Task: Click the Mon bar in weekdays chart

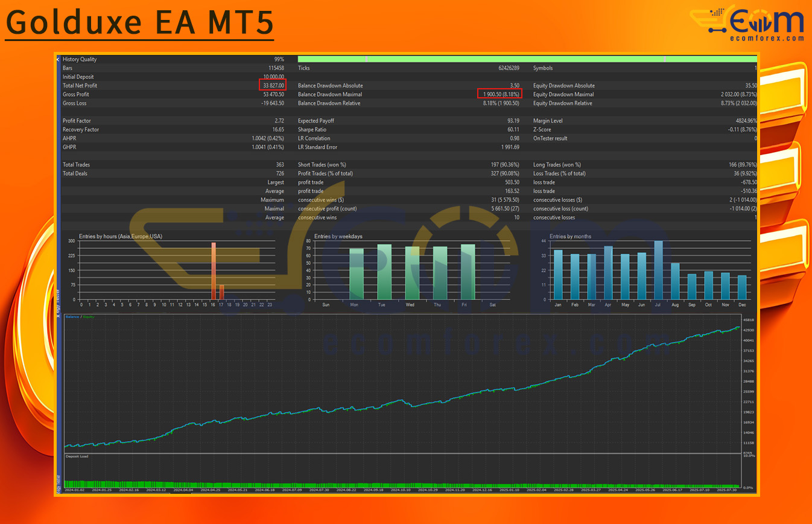Action: pos(357,274)
